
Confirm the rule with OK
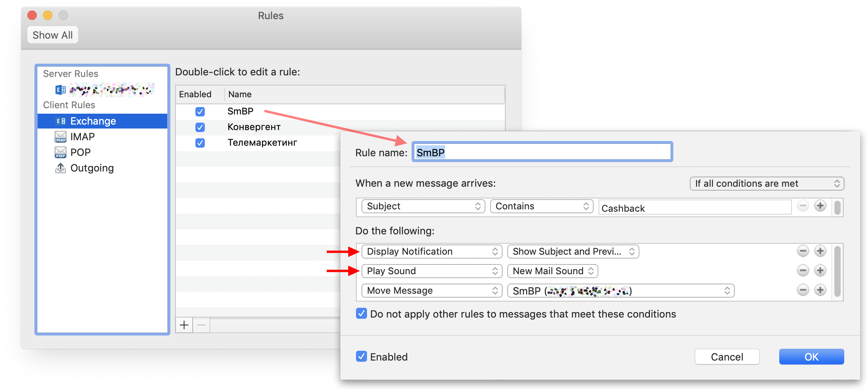click(x=811, y=357)
